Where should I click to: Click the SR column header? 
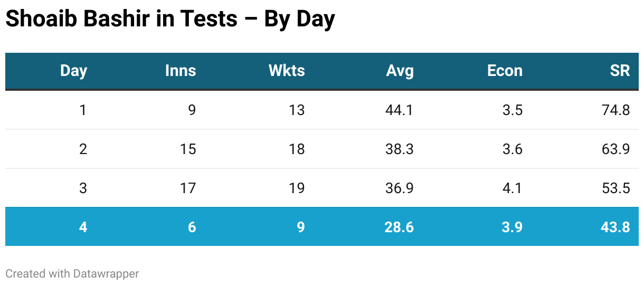[620, 71]
